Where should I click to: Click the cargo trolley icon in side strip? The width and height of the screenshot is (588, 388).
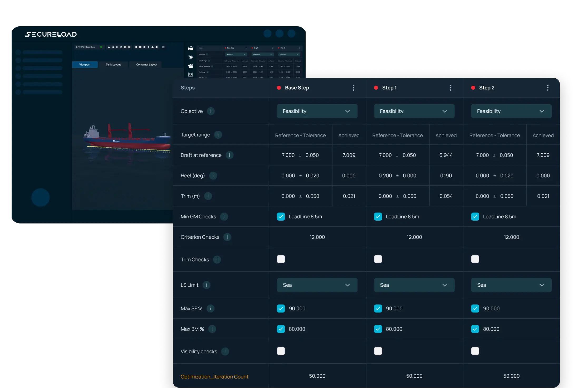pyautogui.click(x=190, y=57)
